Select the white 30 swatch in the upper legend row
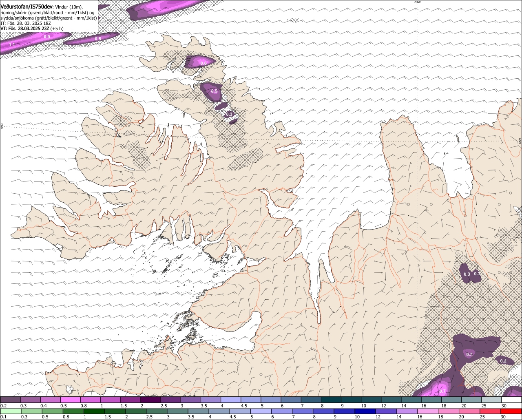The width and height of the screenshot is (522, 420). [x=511, y=400]
